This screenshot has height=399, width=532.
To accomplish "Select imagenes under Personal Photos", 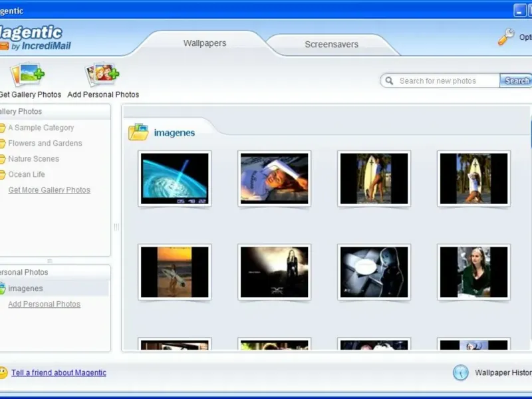I will 25,289.
